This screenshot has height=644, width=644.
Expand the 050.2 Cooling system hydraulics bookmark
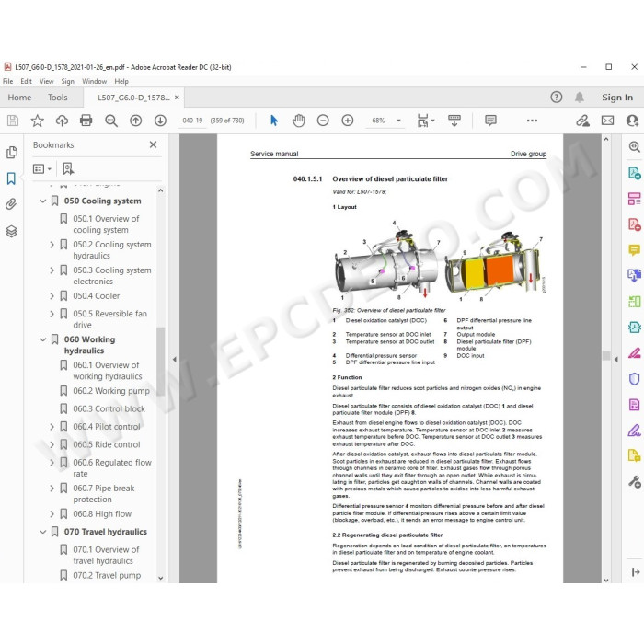coord(52,245)
